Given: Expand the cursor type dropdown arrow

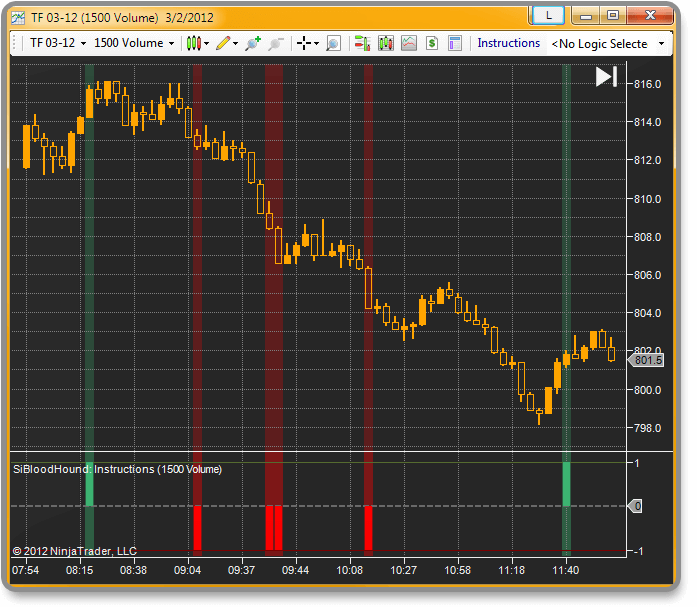Looking at the screenshot, I should [316, 44].
